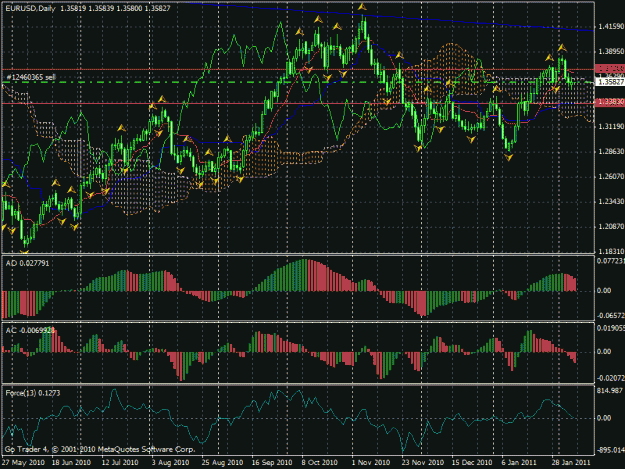Select the #12460365 sell order label

31,77
